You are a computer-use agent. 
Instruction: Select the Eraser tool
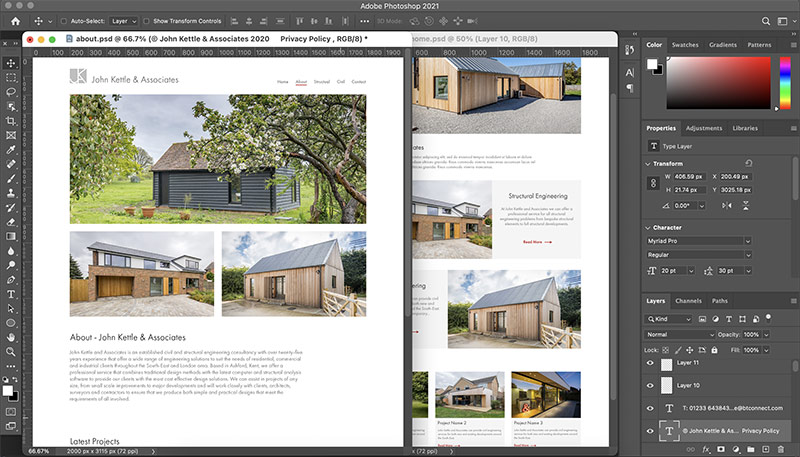[x=11, y=222]
